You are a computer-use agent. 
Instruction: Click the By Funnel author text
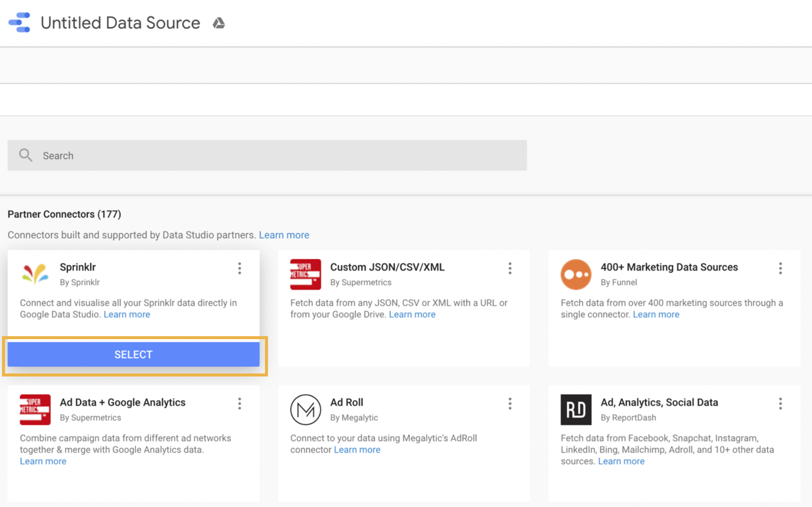[619, 282]
